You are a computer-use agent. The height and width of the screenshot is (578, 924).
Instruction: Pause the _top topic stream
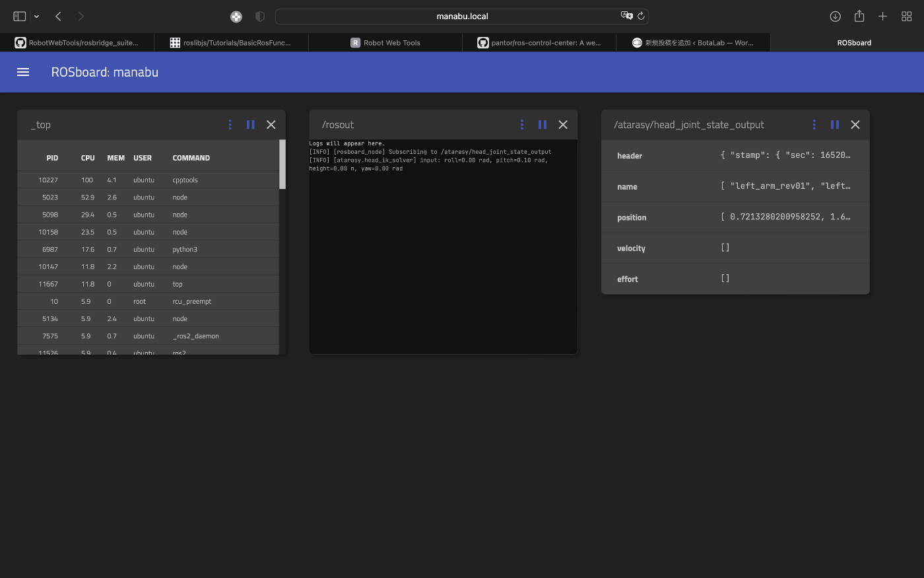point(250,124)
